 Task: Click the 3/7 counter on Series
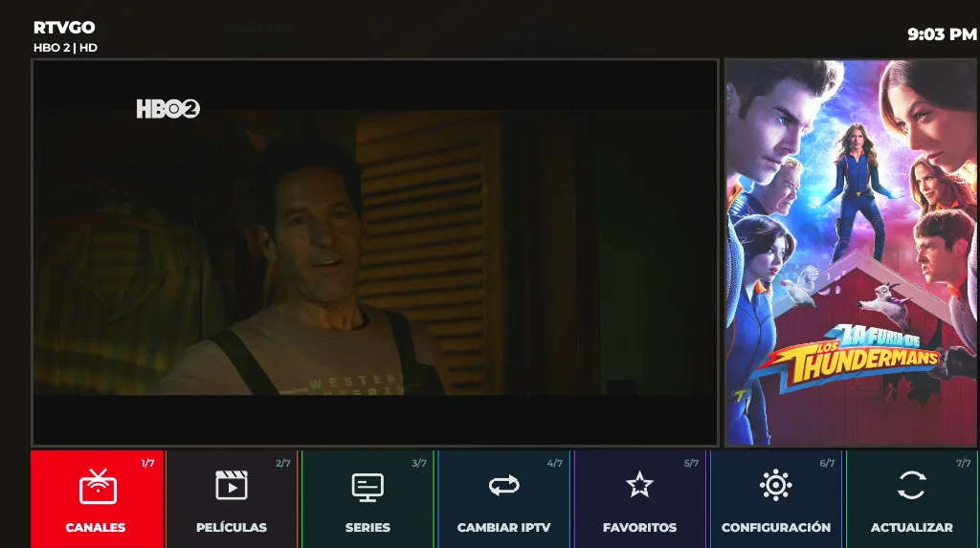click(x=419, y=463)
